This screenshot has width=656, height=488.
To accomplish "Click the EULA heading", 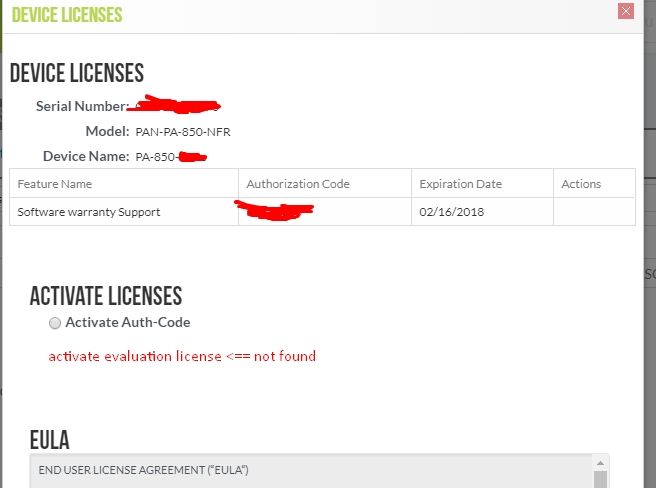I will (x=49, y=439).
